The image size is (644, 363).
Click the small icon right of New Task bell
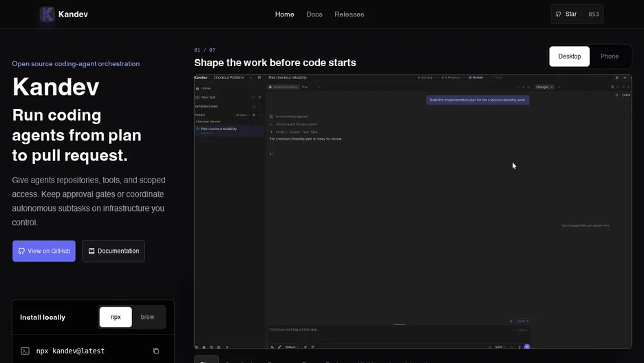click(x=259, y=97)
